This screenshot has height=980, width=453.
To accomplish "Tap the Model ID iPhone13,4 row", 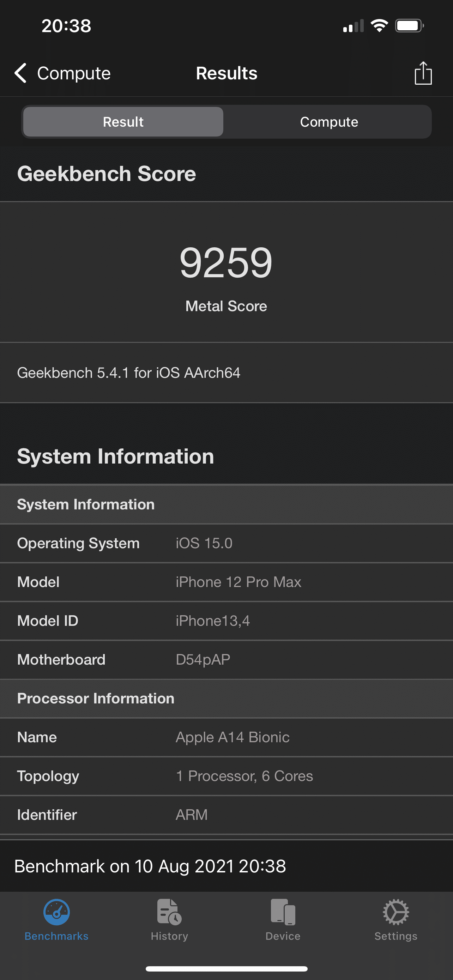I will coord(226,621).
